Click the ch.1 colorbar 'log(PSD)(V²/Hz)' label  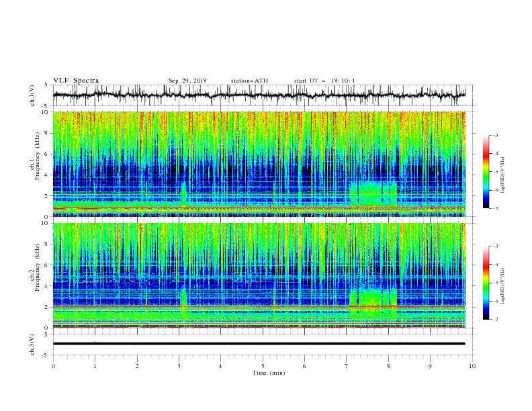tap(502, 175)
